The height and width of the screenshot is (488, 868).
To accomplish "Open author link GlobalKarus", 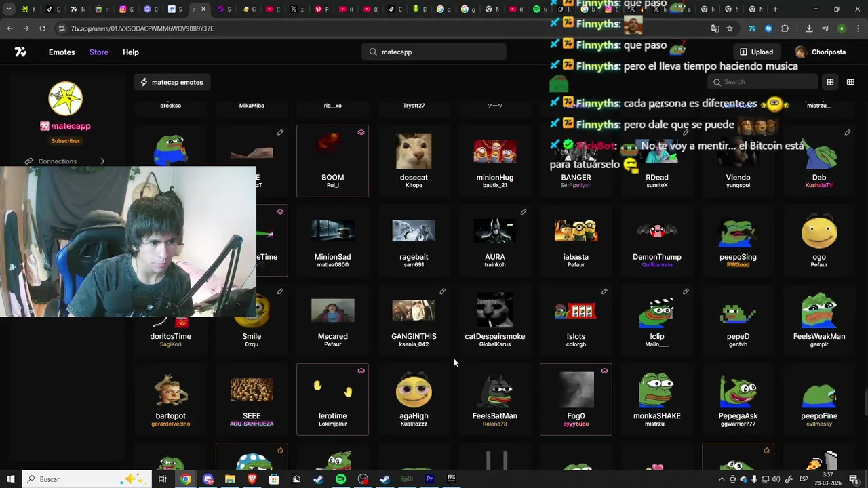I will (495, 344).
